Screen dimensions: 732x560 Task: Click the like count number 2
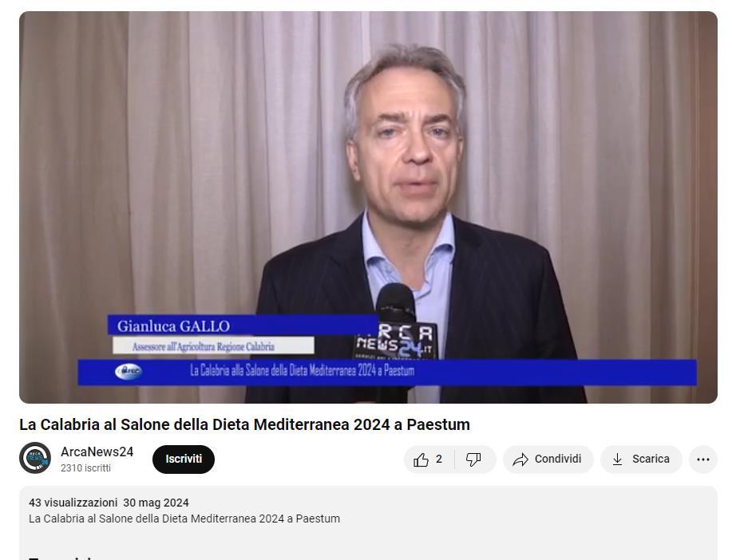pos(439,459)
